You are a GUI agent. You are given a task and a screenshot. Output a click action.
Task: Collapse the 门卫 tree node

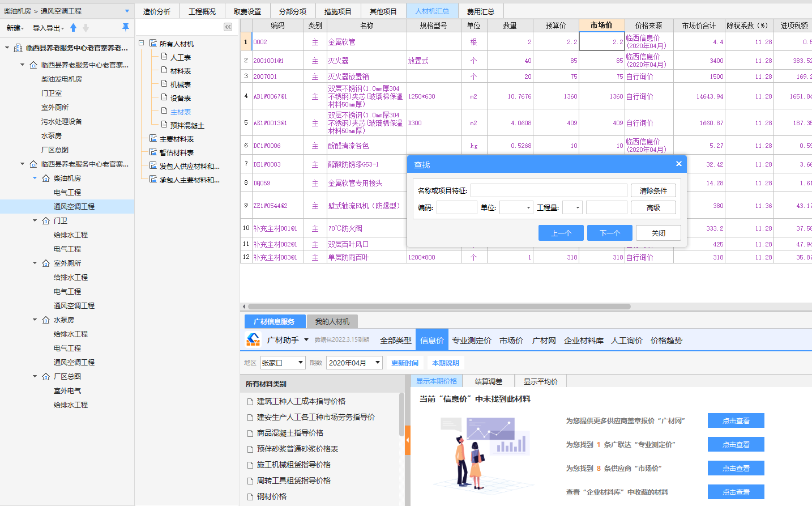(x=35, y=221)
